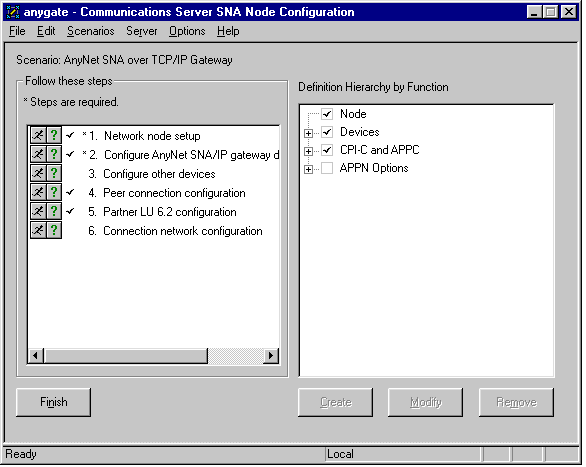Run the Configure AnyNet SNA/IP gateway step
Viewport: 586px width, 467px height.
tap(38, 154)
